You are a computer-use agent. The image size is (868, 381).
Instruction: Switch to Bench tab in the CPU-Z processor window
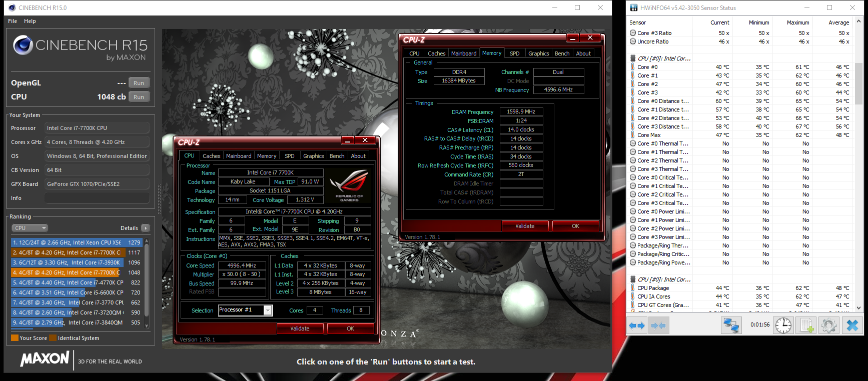[337, 156]
